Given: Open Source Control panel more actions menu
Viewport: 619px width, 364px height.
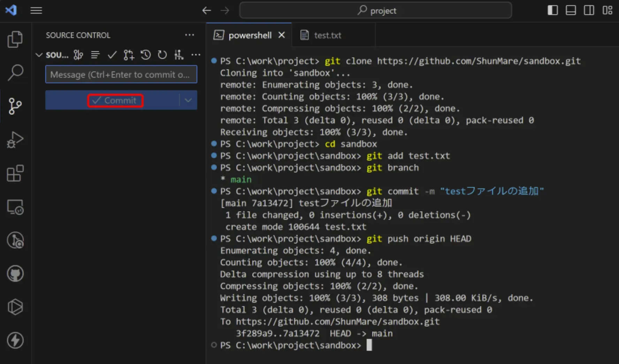Looking at the screenshot, I should 189,35.
